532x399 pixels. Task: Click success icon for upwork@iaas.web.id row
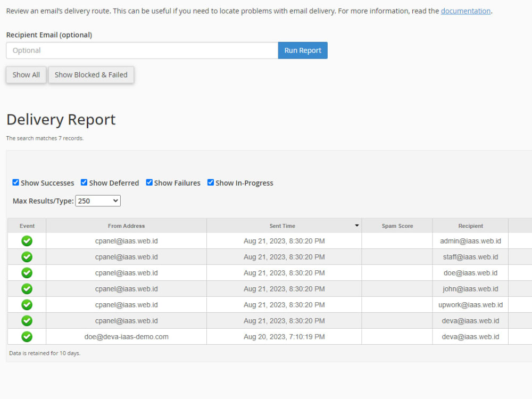(27, 305)
